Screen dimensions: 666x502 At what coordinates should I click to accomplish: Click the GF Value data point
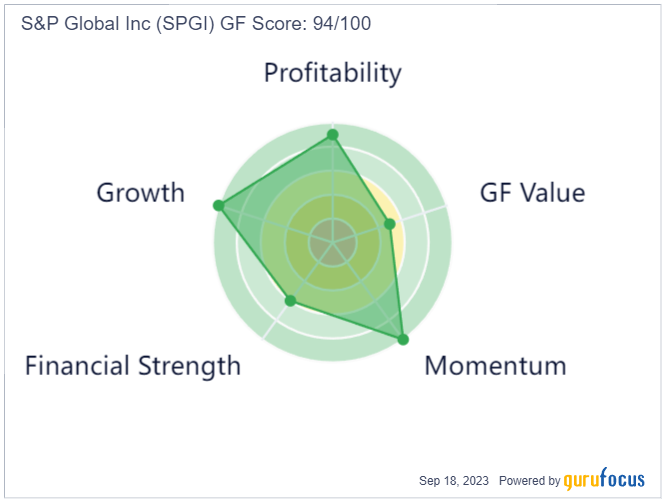point(389,224)
